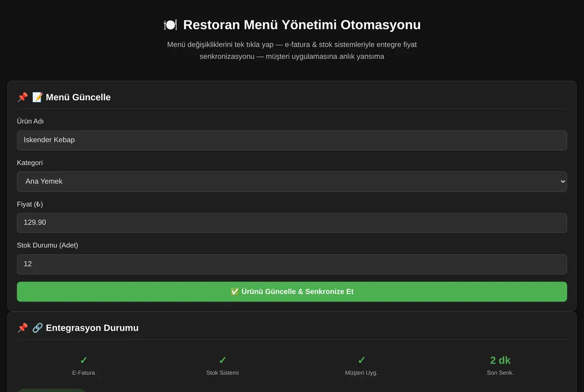584x392 pixels.
Task: Click the E-Fatura label
Action: 84,373
